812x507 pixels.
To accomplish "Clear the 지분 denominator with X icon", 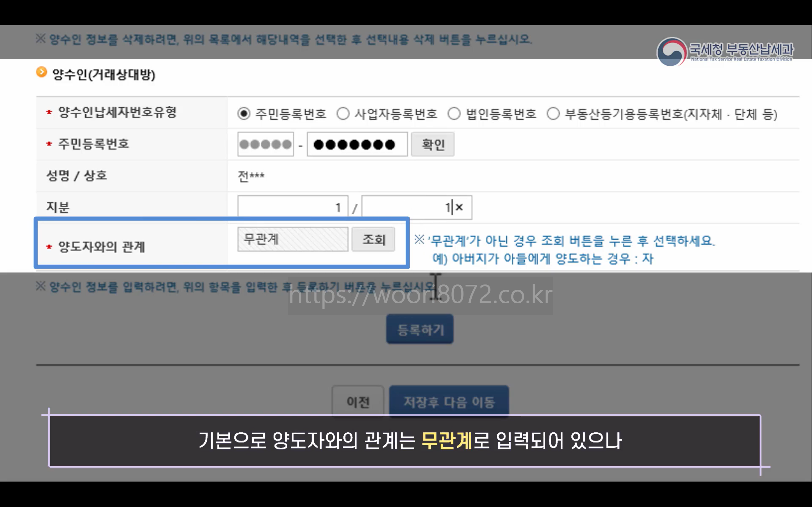I will click(459, 207).
